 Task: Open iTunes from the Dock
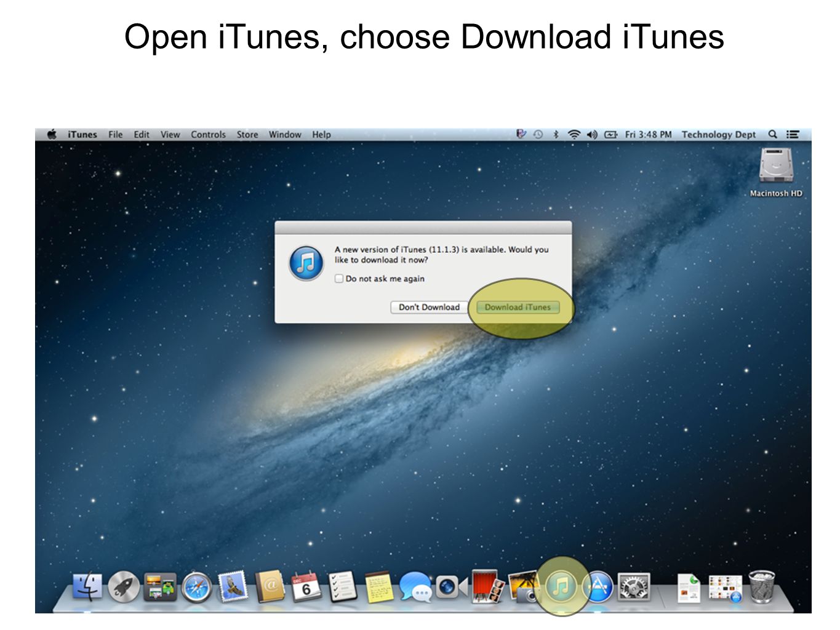560,588
